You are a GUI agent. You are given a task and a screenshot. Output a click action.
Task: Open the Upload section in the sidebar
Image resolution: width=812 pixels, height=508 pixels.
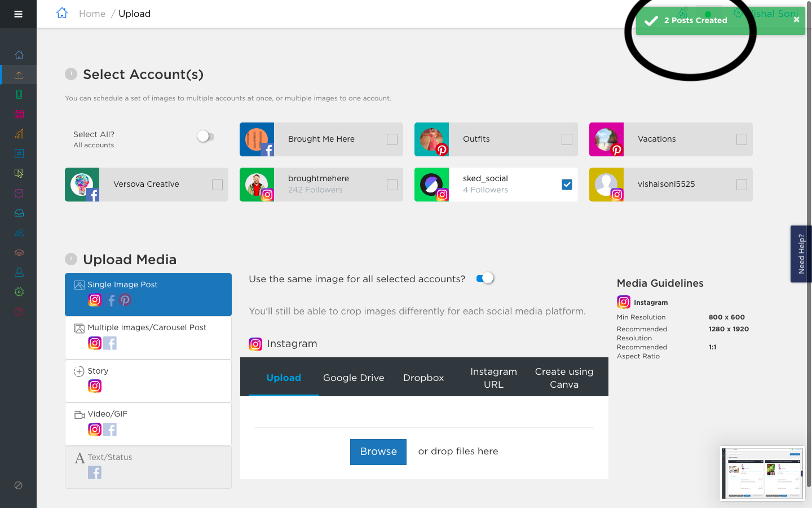pos(19,75)
